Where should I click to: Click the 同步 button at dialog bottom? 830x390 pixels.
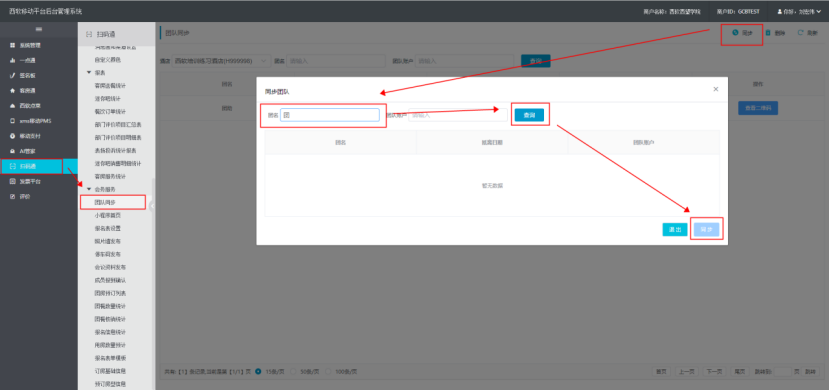[x=707, y=230]
